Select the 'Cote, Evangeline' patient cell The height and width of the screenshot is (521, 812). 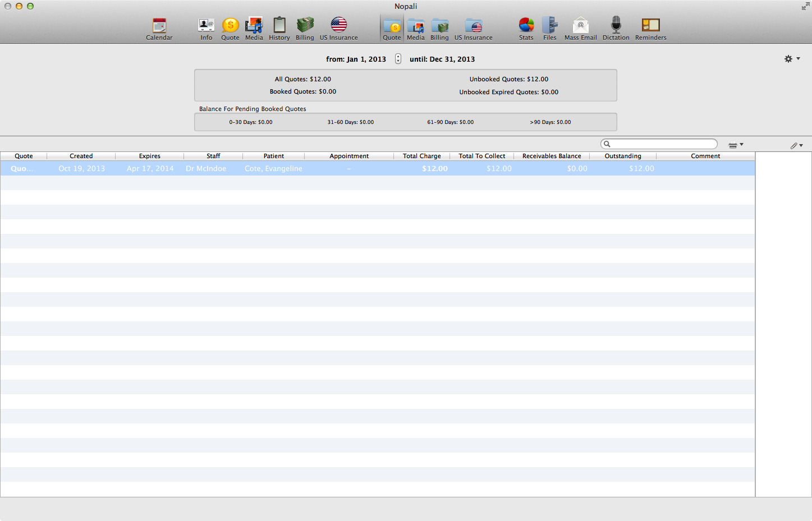(273, 168)
